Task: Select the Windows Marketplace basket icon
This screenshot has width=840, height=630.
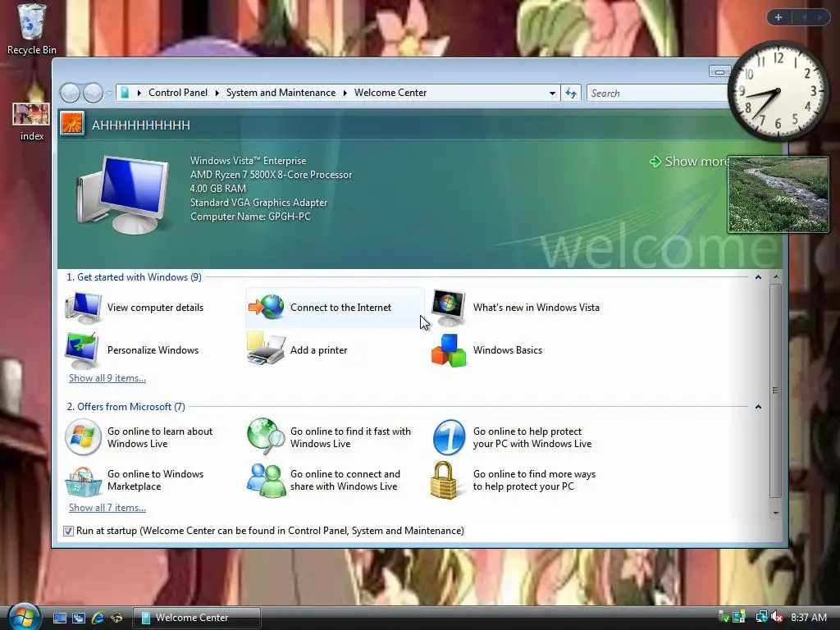Action: pos(83,481)
